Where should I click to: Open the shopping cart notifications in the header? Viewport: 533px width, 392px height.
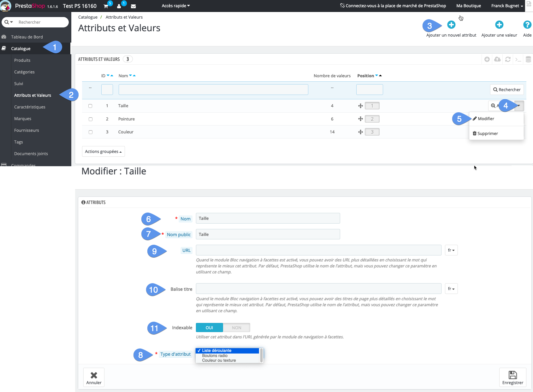pyautogui.click(x=106, y=6)
